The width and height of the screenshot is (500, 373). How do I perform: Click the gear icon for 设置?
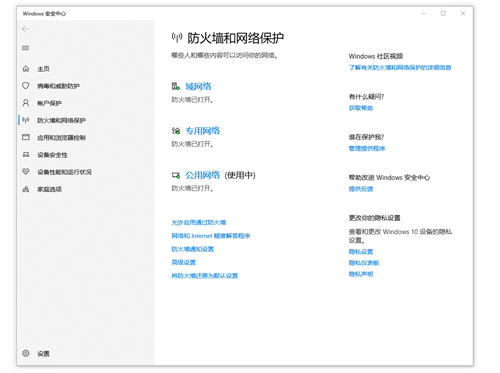[x=26, y=353]
